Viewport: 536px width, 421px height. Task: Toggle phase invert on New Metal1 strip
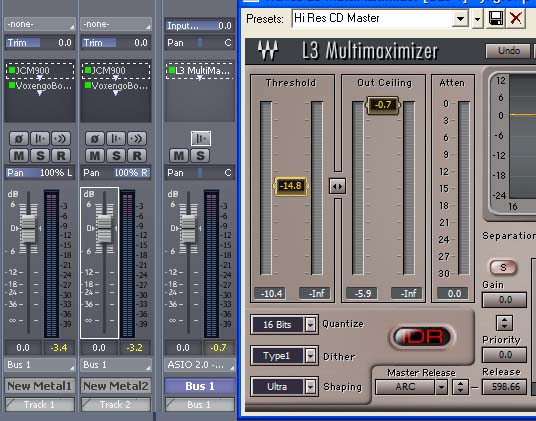[19, 138]
